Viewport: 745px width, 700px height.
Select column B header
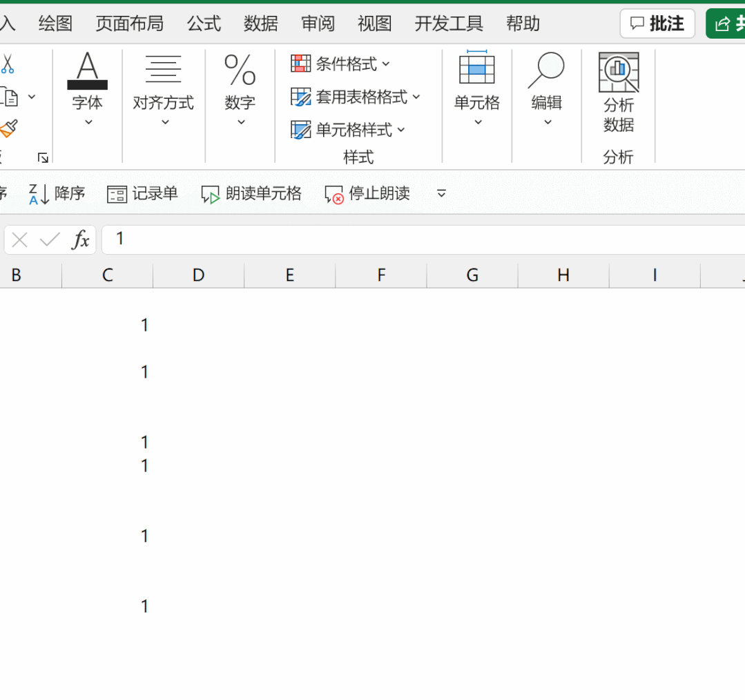click(x=30, y=275)
